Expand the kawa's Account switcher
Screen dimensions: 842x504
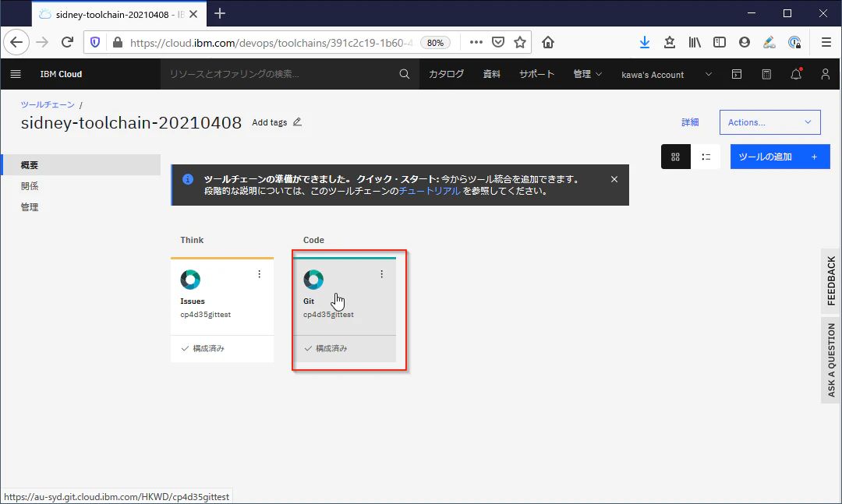(667, 75)
